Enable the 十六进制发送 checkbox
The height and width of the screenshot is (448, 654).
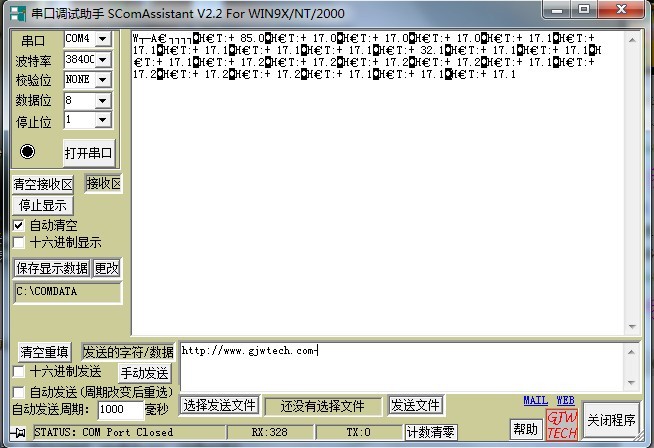point(18,372)
